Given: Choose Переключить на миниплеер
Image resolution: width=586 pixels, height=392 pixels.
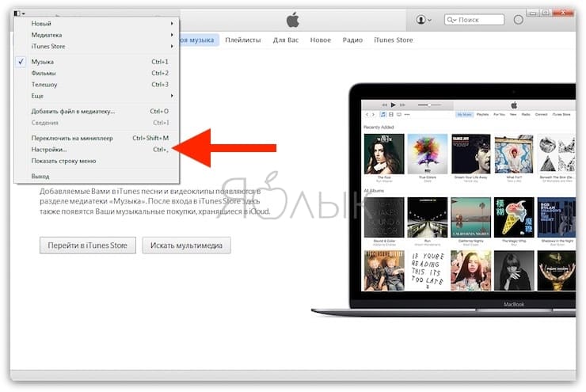Looking at the screenshot, I should pyautogui.click(x=97, y=138).
